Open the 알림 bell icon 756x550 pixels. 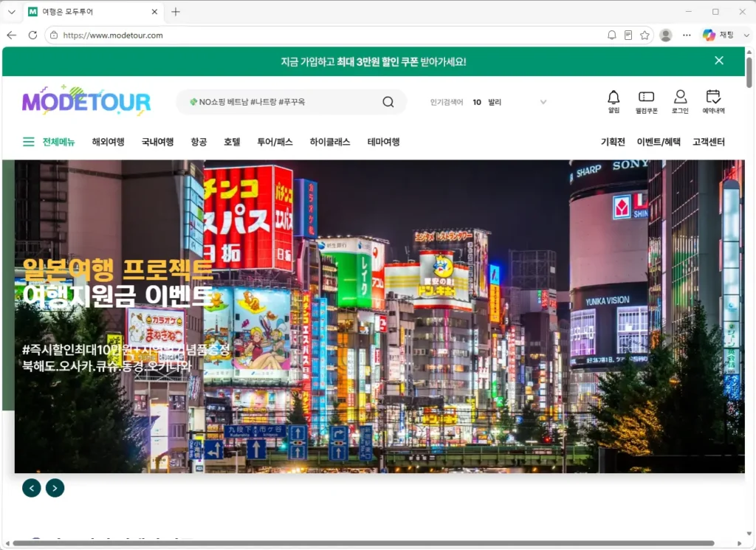tap(614, 102)
